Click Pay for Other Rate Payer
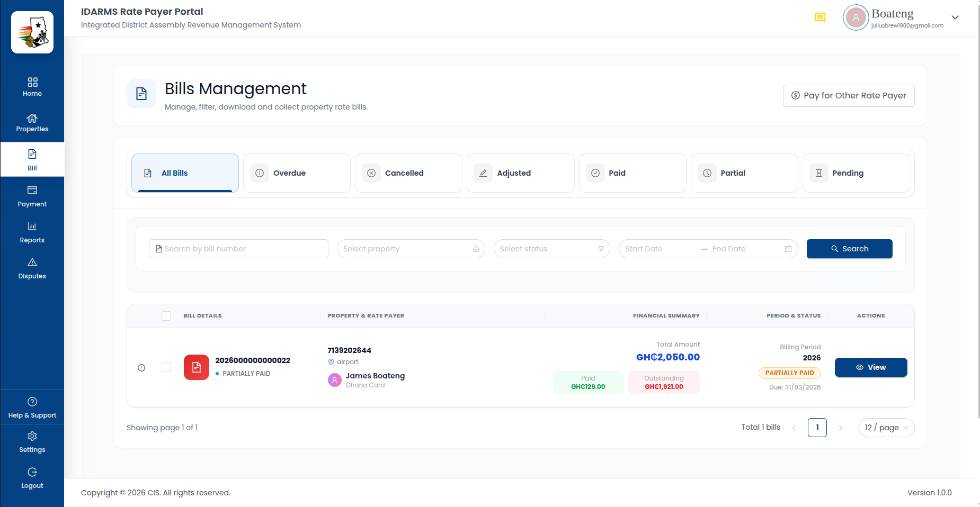This screenshot has height=507, width=980. (849, 96)
